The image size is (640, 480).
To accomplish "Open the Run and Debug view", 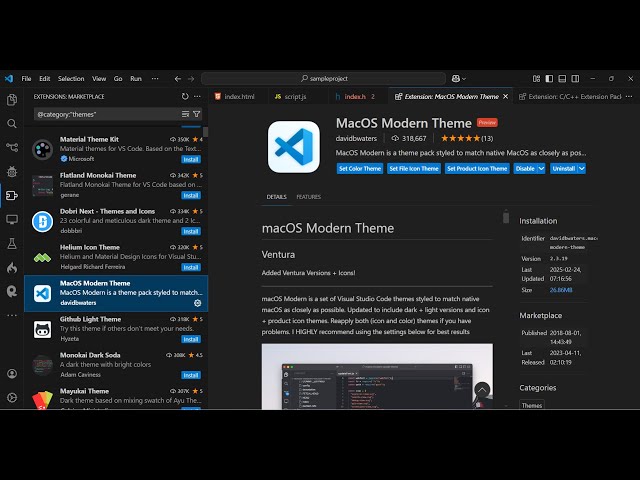I will point(12,172).
